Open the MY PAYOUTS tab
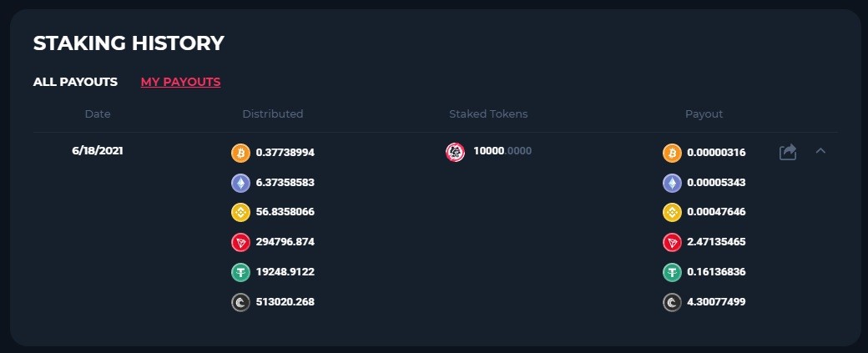The width and height of the screenshot is (868, 353). point(180,82)
